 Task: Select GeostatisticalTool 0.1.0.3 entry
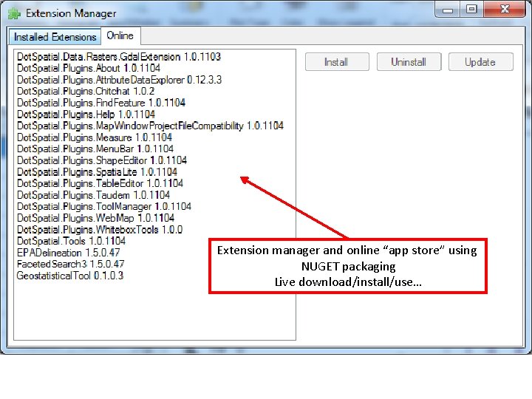point(70,276)
